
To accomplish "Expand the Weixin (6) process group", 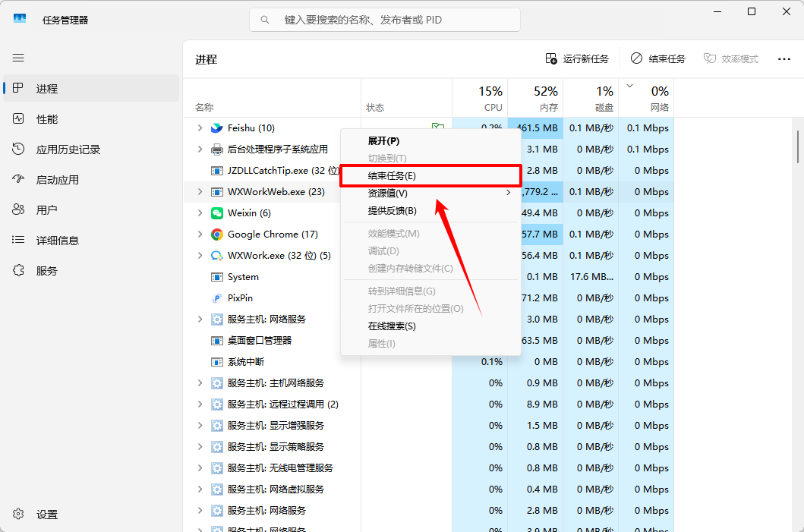I will point(200,213).
